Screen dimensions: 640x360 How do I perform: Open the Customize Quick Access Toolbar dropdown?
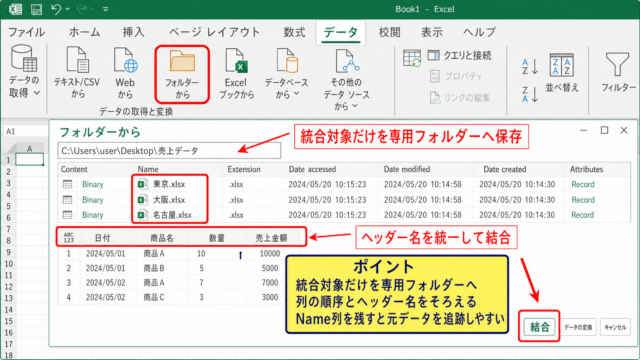coord(106,9)
